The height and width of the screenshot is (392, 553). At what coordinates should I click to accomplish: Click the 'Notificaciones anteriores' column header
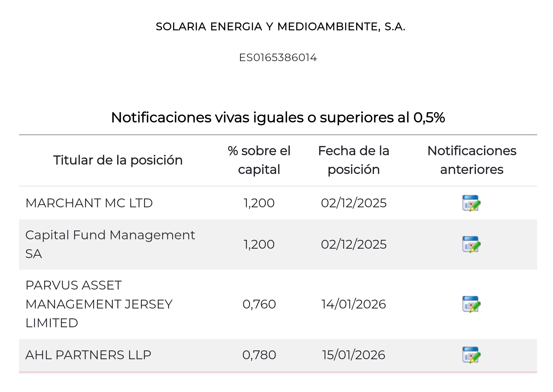click(472, 160)
